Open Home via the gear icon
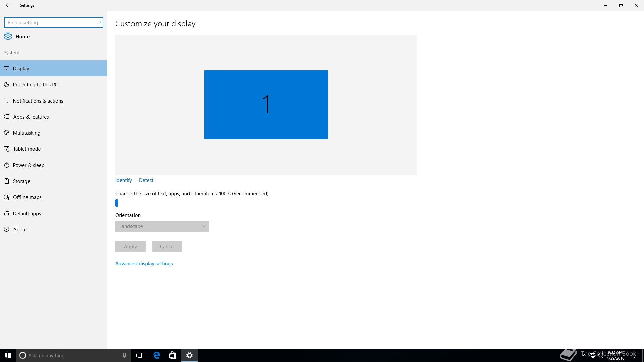644x362 pixels. tap(8, 36)
